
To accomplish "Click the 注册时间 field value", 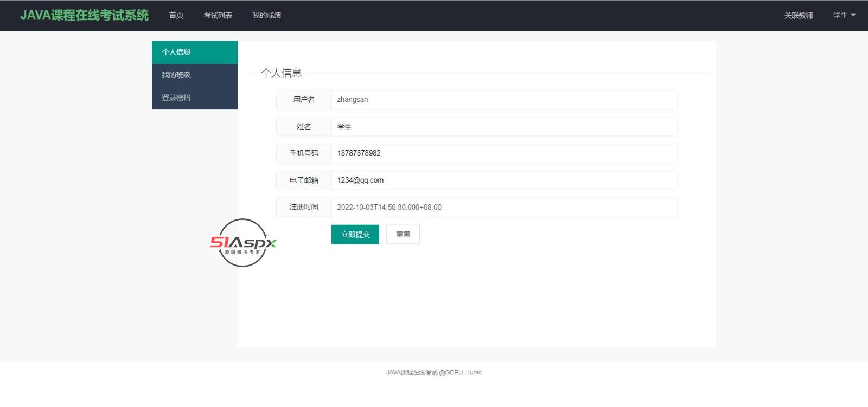I will (503, 207).
